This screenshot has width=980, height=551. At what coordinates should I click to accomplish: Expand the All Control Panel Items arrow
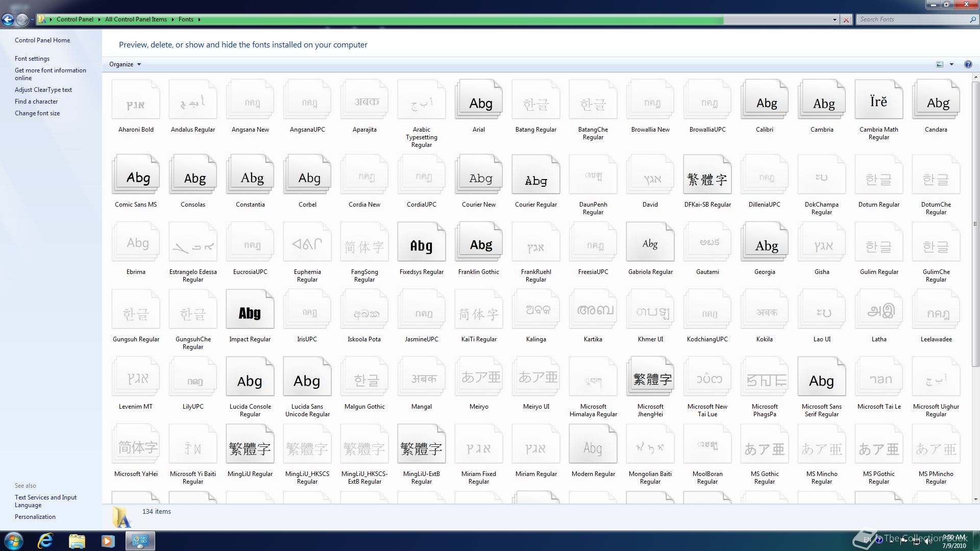pyautogui.click(x=173, y=19)
